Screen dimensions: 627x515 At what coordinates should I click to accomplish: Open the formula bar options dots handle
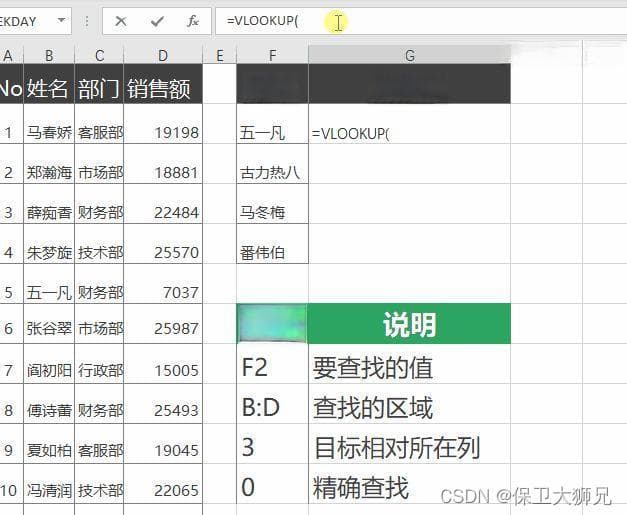pos(86,21)
